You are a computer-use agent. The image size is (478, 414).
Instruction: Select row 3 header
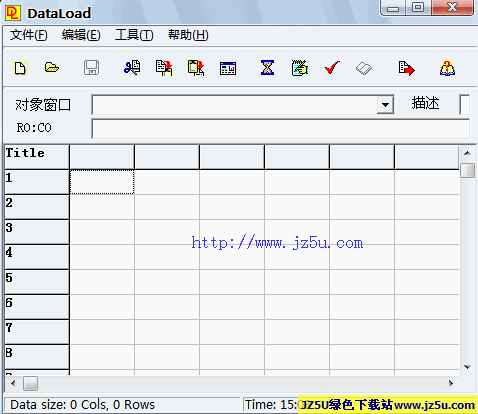pyautogui.click(x=37, y=232)
